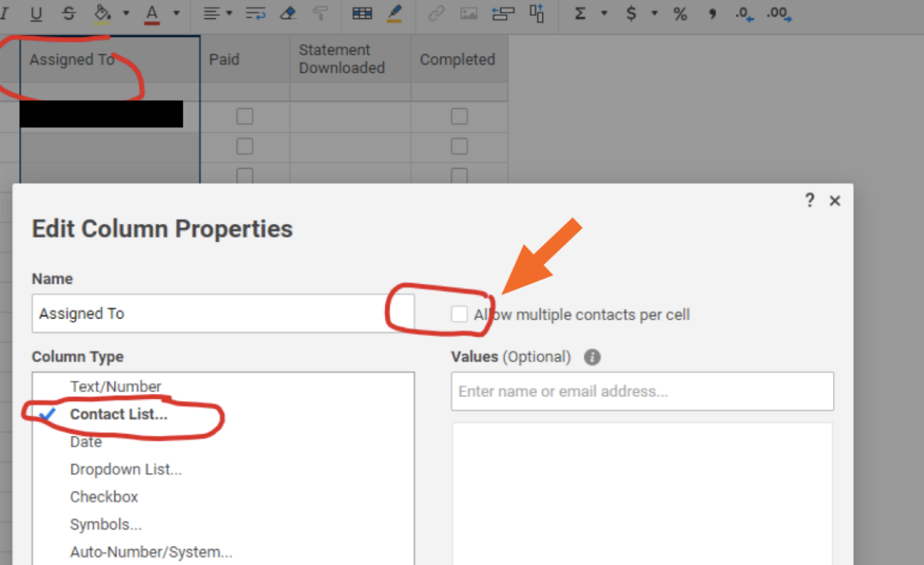This screenshot has width=924, height=565.
Task: Expand the text alignment dropdown
Action: [229, 13]
